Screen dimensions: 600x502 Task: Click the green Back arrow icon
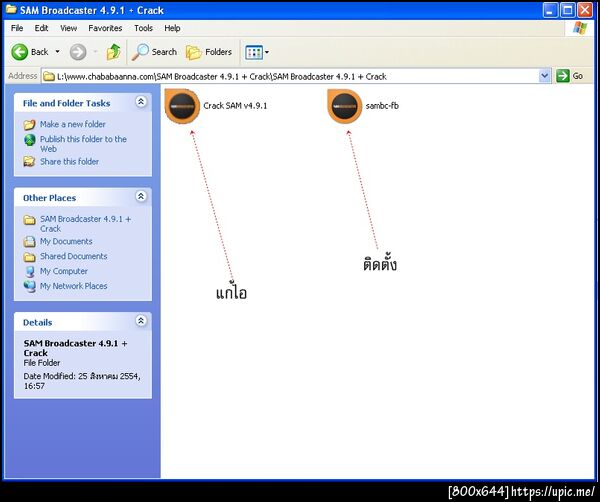coord(20,52)
